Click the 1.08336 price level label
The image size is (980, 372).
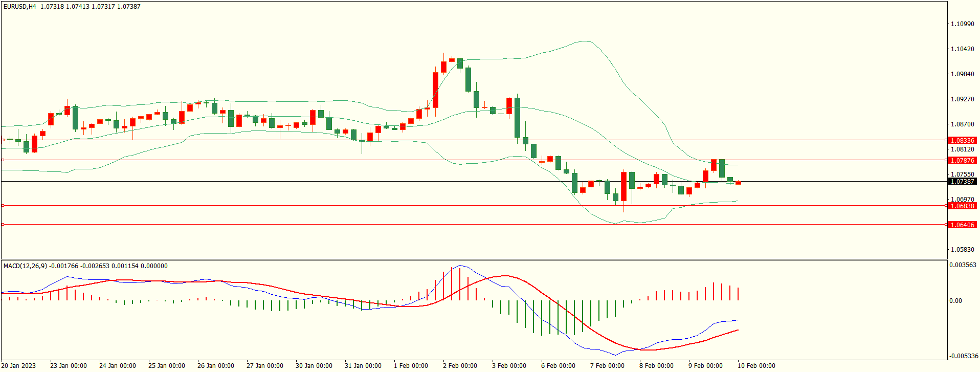coord(962,140)
